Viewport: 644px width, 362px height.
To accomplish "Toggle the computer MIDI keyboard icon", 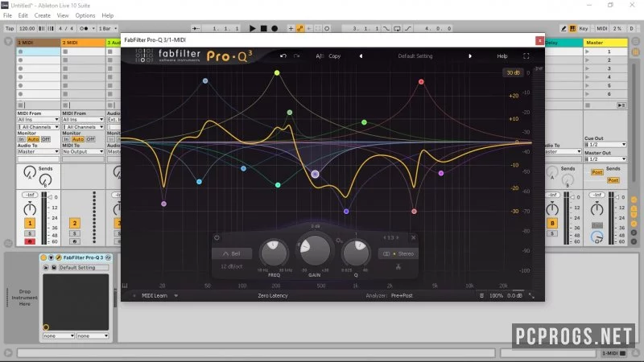I will click(x=572, y=28).
